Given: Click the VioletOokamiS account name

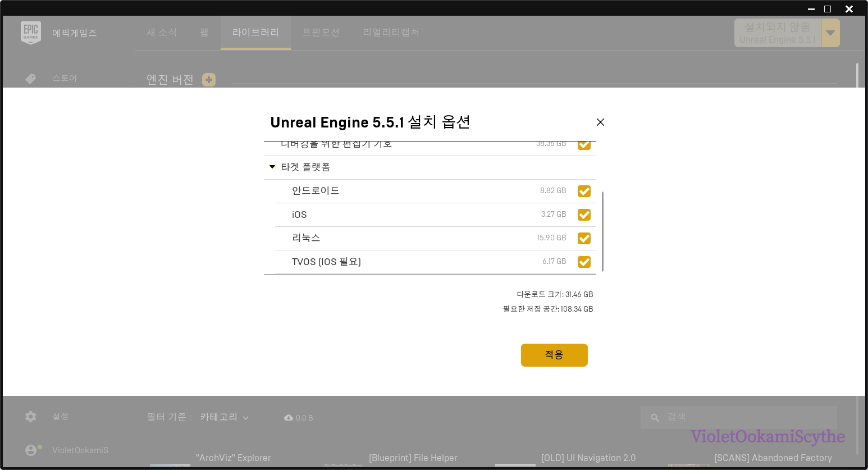Looking at the screenshot, I should tap(80, 450).
